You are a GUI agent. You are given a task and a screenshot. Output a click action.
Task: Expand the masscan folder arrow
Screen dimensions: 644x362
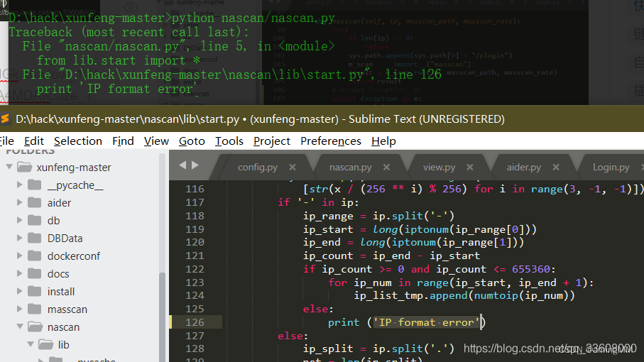click(19, 309)
